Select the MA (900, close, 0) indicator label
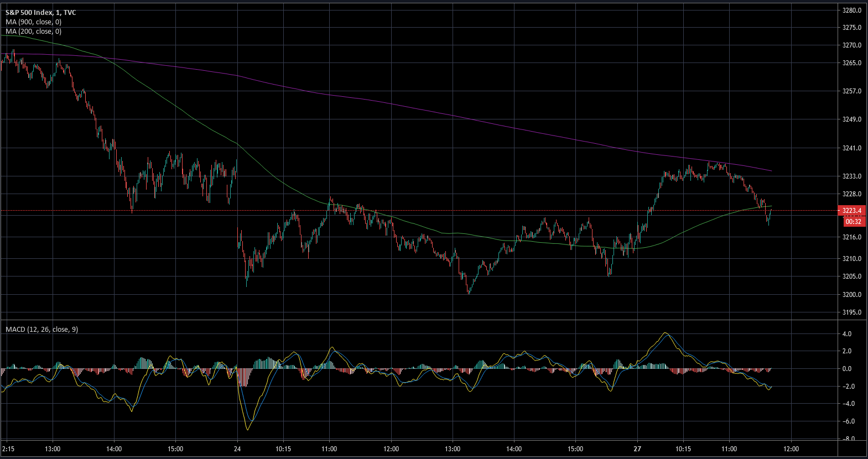Viewport: 868px width, 459px height. [34, 22]
